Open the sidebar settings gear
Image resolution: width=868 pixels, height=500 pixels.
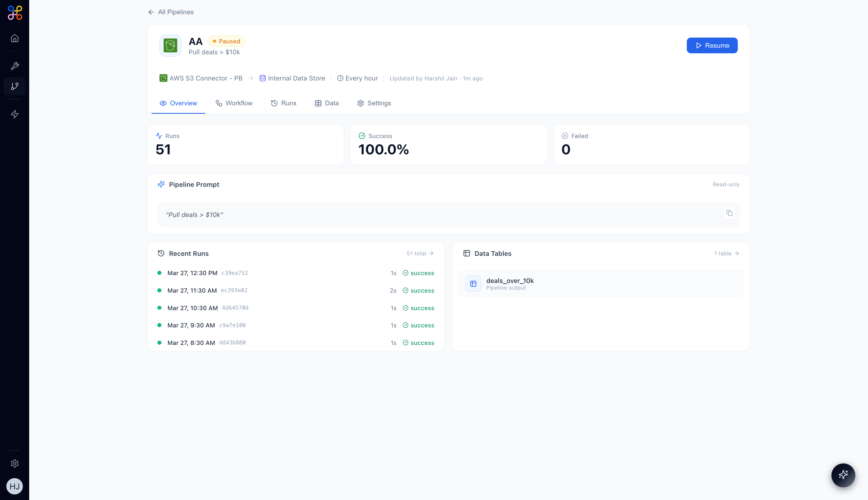(14, 464)
